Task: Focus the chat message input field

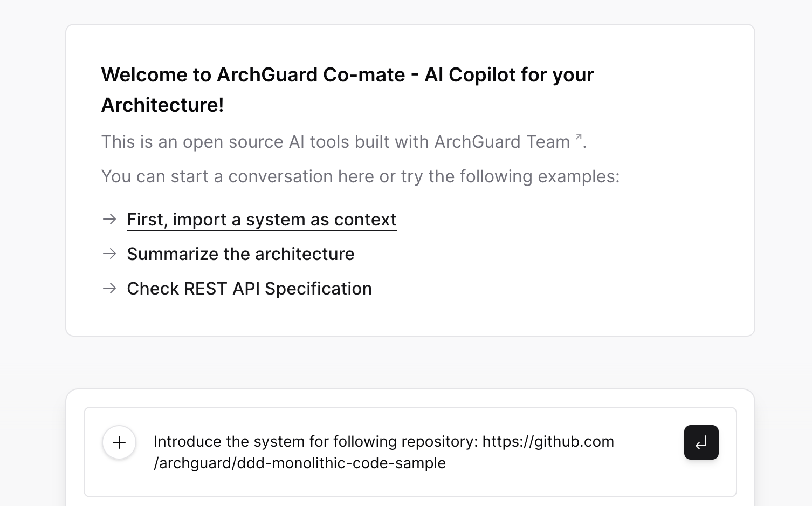Action: click(410, 452)
